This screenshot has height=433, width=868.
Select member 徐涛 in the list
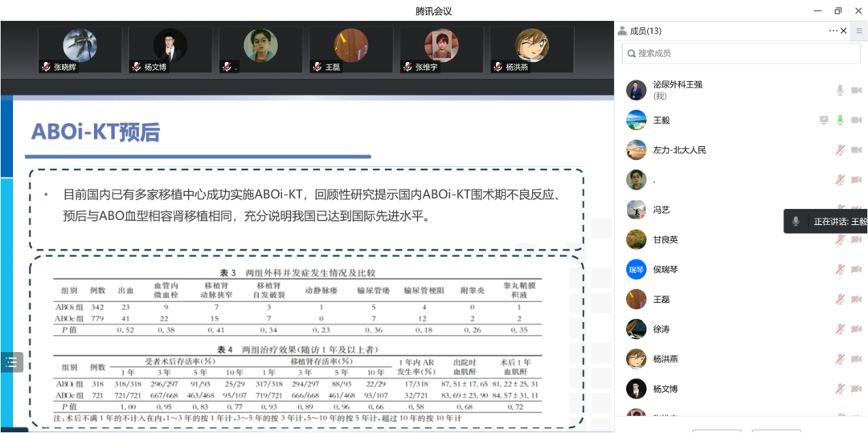tap(741, 329)
